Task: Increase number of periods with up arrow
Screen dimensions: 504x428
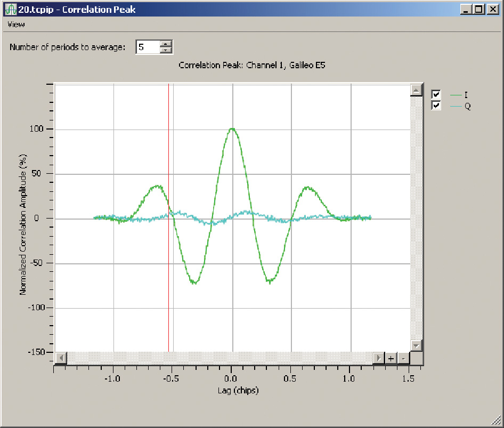Action: 167,44
